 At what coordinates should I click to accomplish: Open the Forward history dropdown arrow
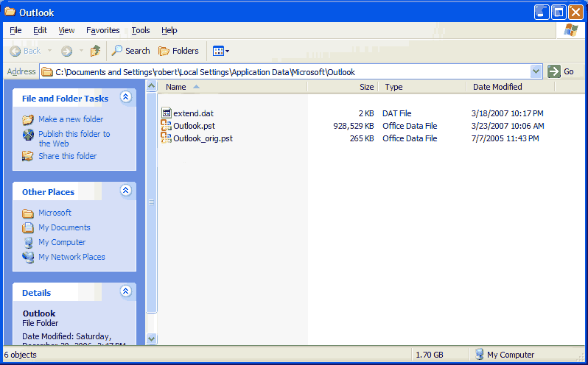pyautogui.click(x=81, y=51)
